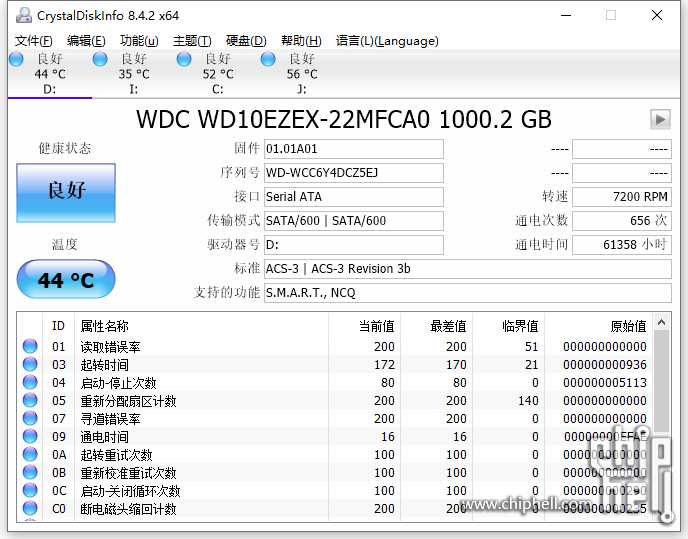Click the firmware field 01.01A01

pos(354,149)
